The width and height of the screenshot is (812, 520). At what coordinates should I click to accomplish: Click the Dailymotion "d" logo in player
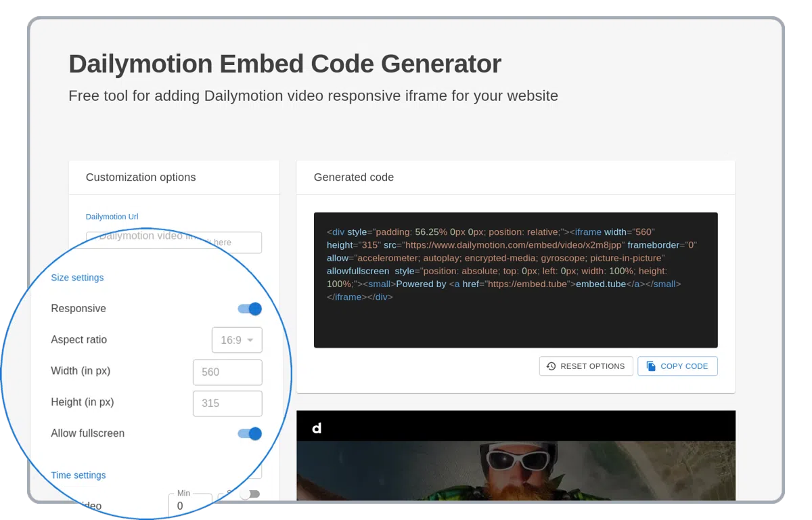tap(317, 428)
